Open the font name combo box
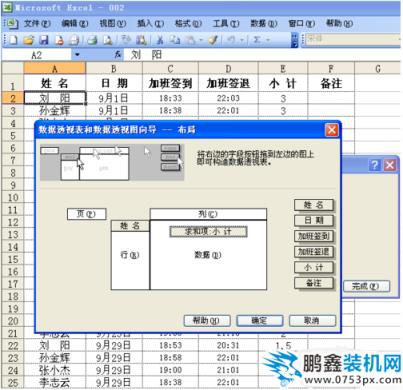This screenshot has height=390, width=403. [352, 39]
